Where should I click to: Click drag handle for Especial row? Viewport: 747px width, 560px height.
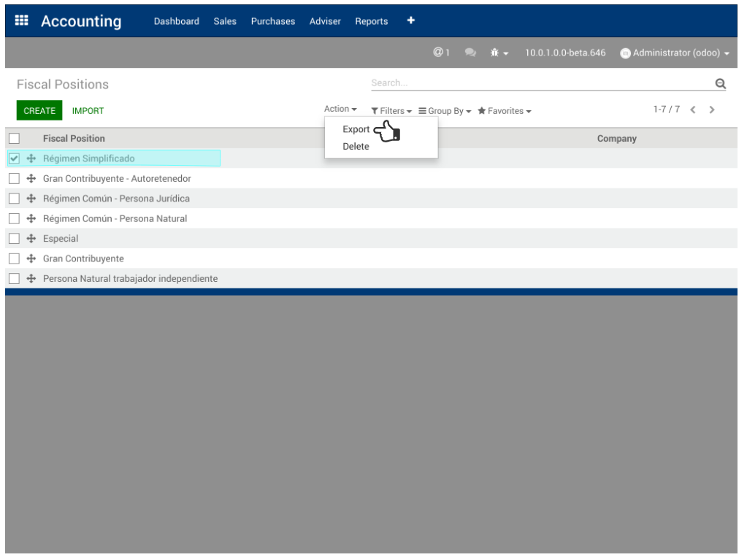pyautogui.click(x=31, y=239)
